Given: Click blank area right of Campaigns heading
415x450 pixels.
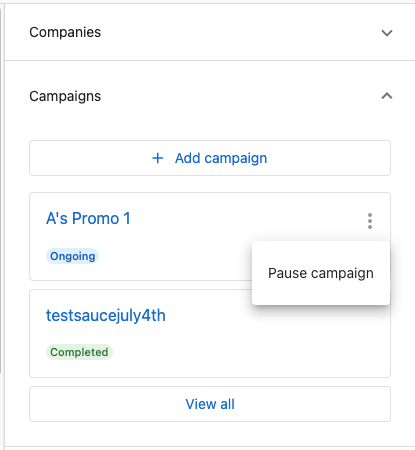Looking at the screenshot, I should click(233, 96).
